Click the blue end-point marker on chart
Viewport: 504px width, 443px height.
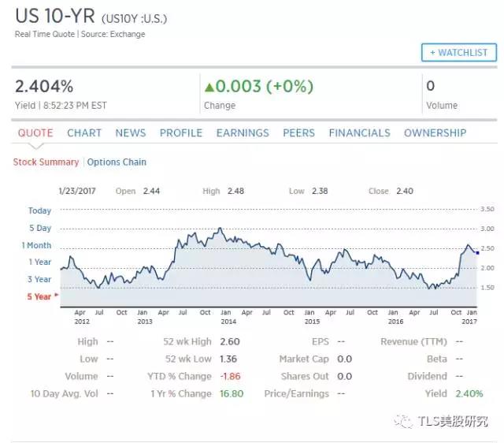477,252
